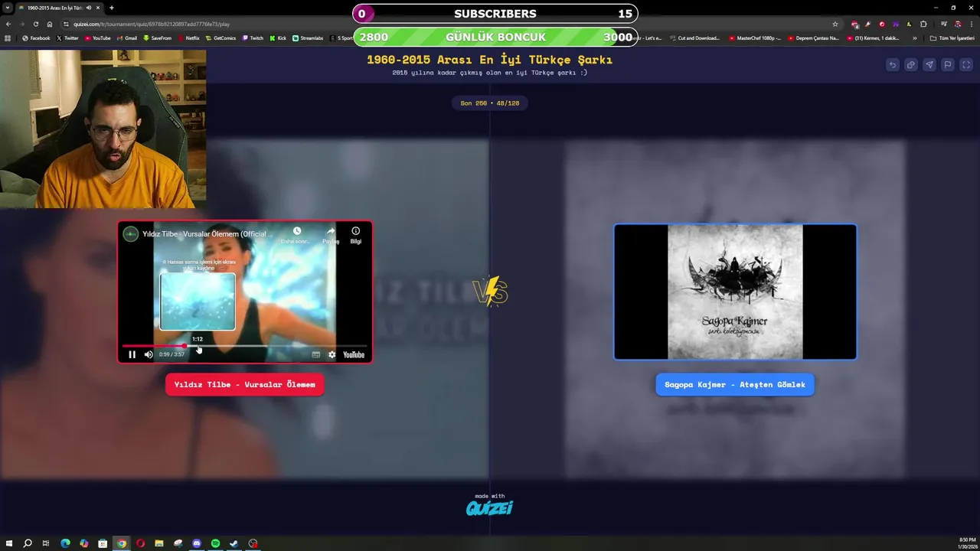
Task: Mute the tab via speaker icon
Action: click(89, 8)
